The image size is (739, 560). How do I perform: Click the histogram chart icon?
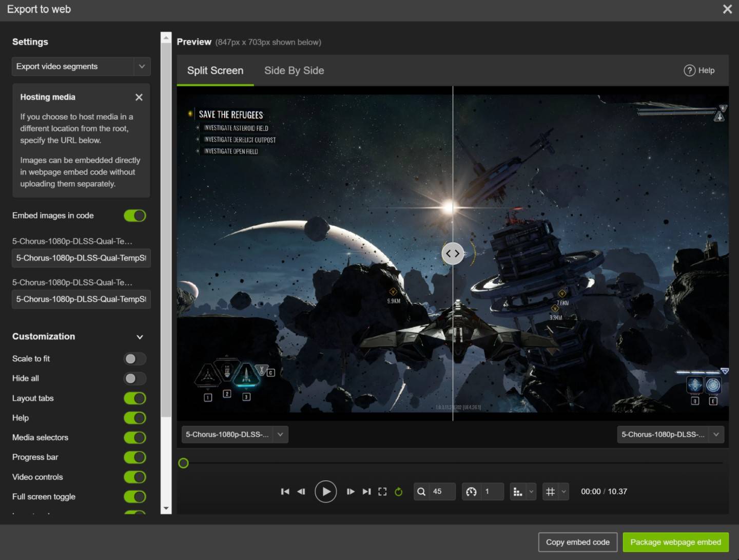[x=518, y=492]
